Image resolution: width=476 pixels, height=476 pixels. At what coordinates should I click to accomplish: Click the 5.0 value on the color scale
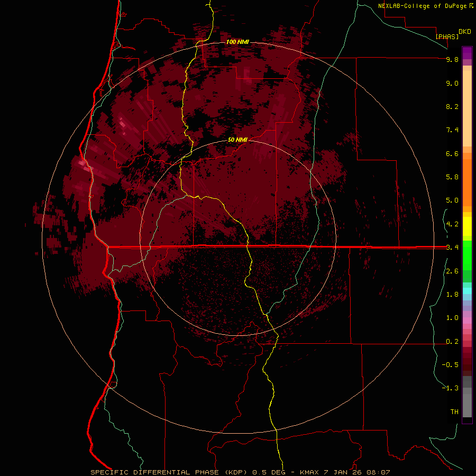[x=452, y=200]
